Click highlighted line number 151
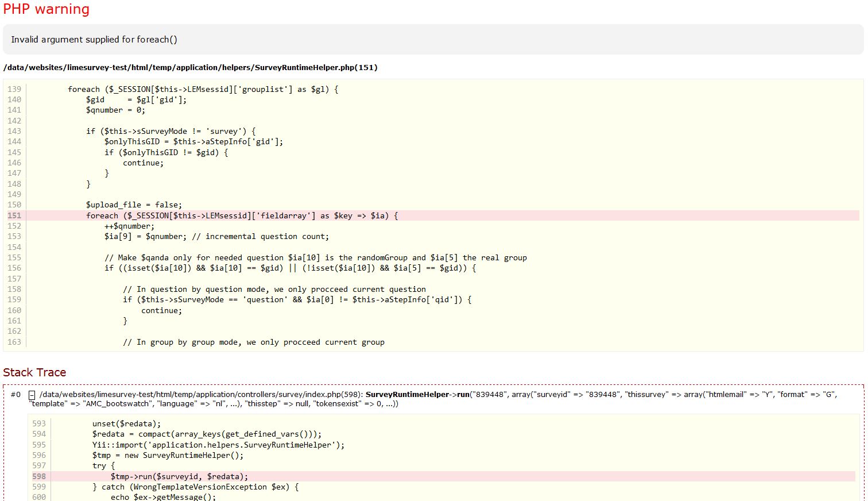The width and height of the screenshot is (868, 501). (x=14, y=215)
